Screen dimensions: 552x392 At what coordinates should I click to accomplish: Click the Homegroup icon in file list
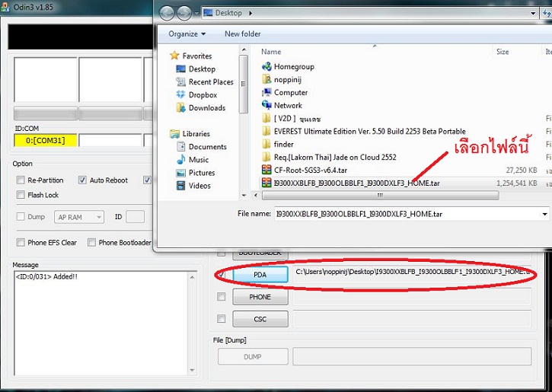266,66
